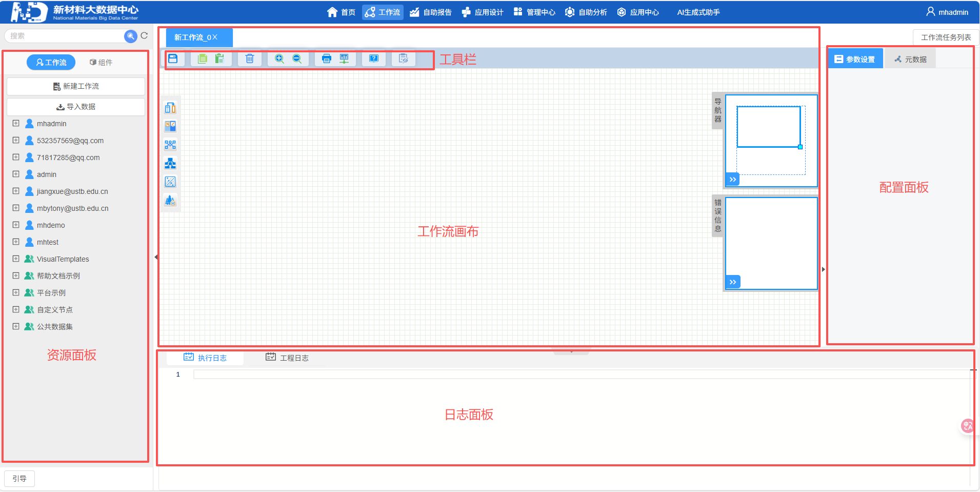Image resolution: width=980 pixels, height=492 pixels.
Task: Click the printer icon in toolbar
Action: point(327,58)
